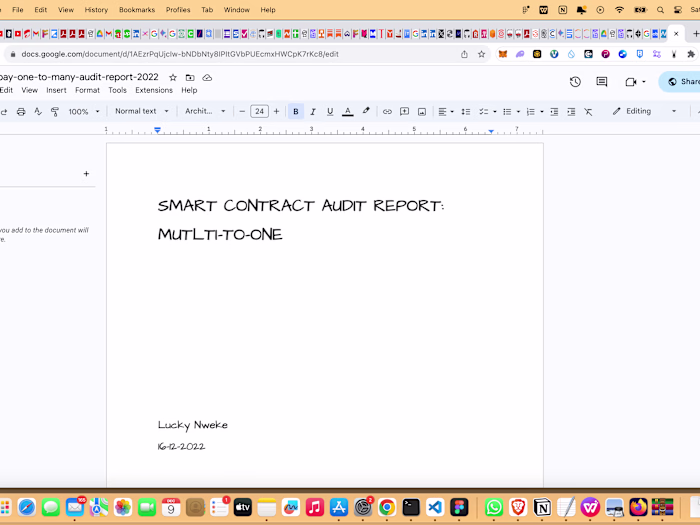700x525 pixels.
Task: Open the Insert menu in Docs
Action: 56,90
